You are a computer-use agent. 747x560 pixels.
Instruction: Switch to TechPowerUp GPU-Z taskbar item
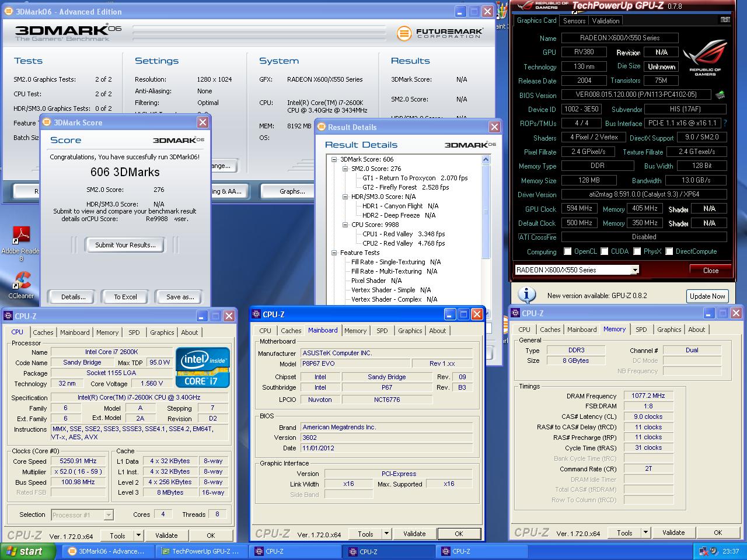point(201,551)
